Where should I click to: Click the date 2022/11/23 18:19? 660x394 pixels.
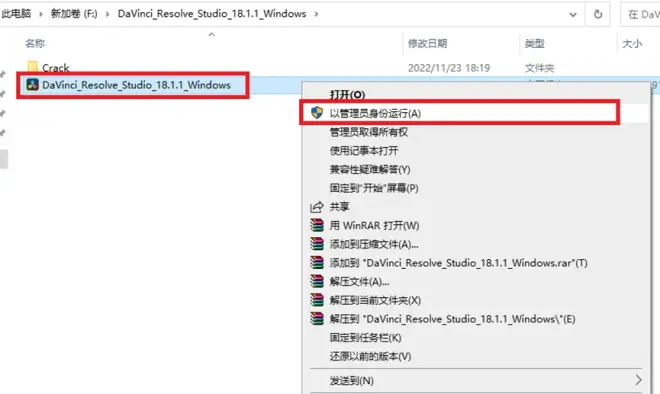(449, 68)
